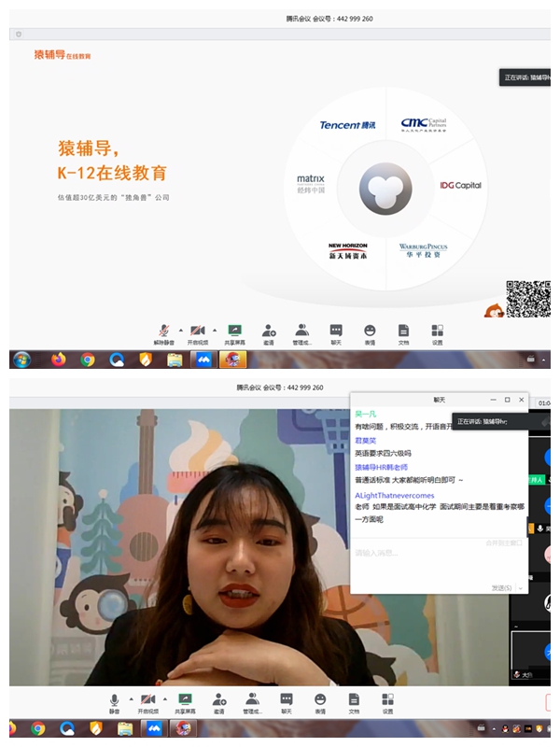Open 管理成员 in the slide-sharing window

[301, 334]
